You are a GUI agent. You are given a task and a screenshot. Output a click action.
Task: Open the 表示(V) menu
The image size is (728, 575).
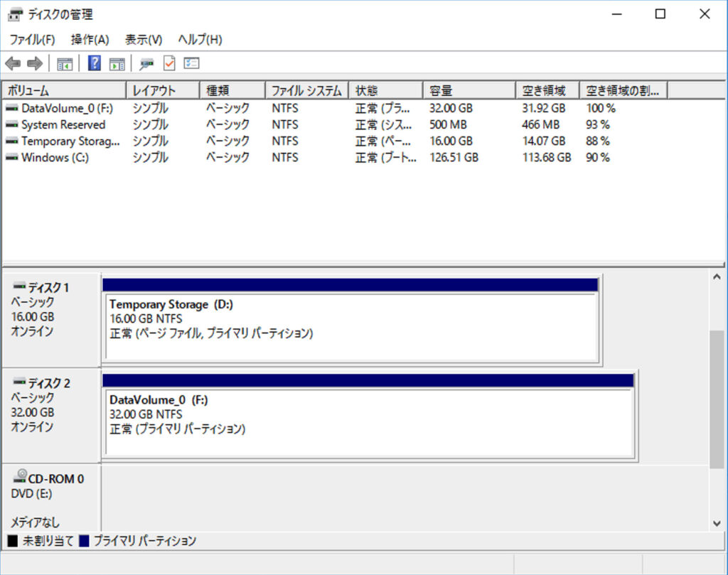(144, 40)
